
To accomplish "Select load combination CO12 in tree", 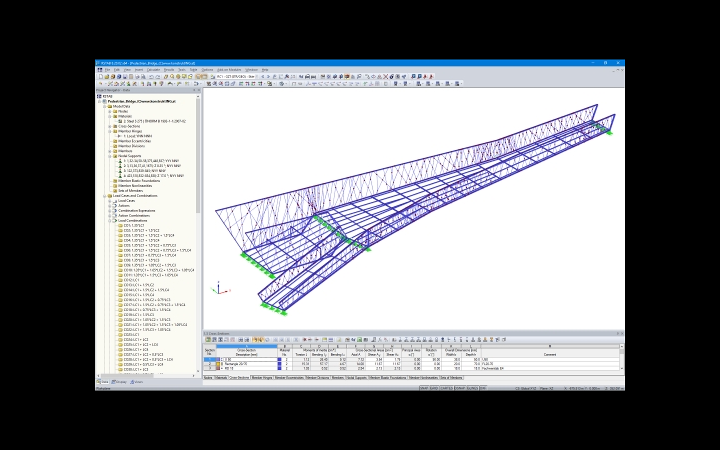I will (131, 280).
